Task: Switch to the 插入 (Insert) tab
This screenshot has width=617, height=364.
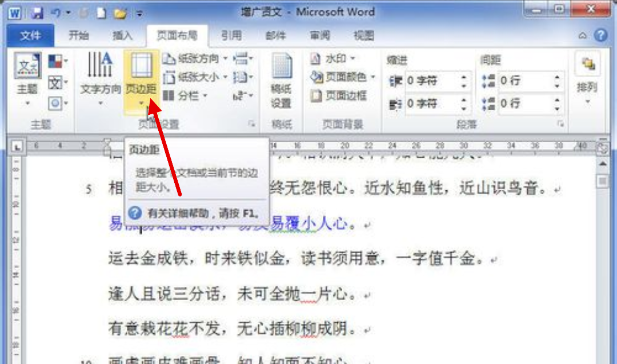Action: click(x=122, y=36)
